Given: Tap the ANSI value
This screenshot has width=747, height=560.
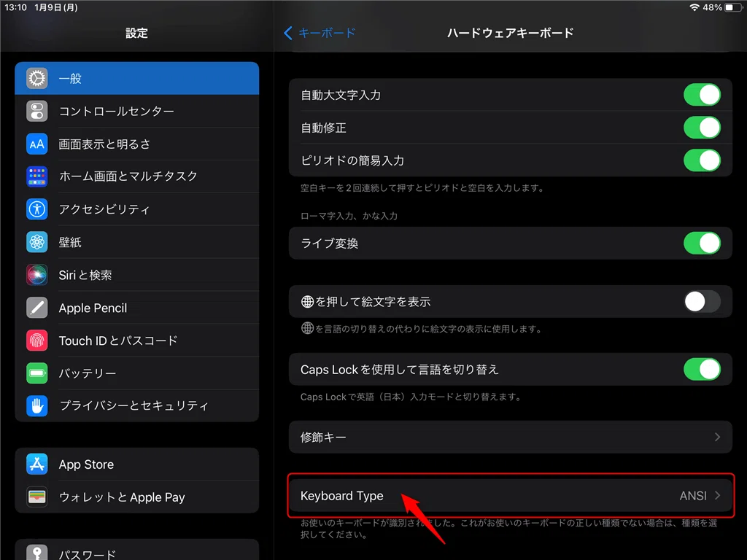Looking at the screenshot, I should [x=693, y=496].
